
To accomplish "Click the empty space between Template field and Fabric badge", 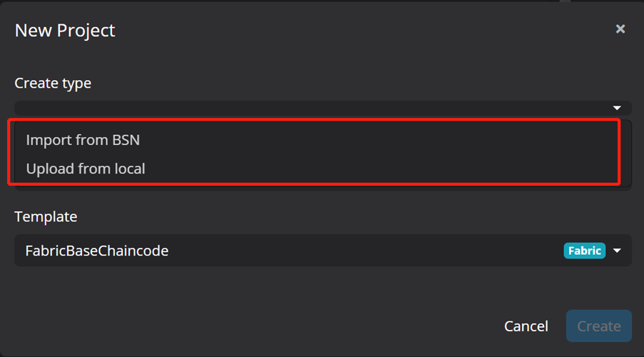I will coord(366,251).
